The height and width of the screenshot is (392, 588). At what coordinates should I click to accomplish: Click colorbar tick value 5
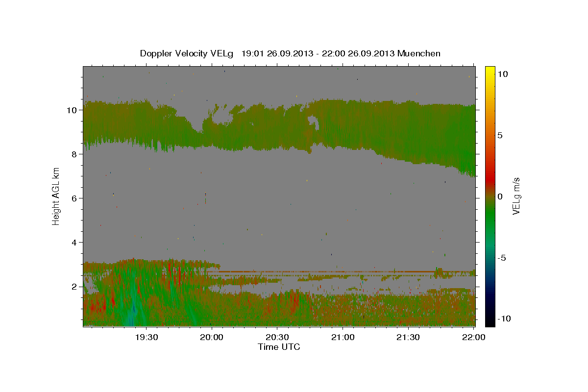(x=500, y=135)
